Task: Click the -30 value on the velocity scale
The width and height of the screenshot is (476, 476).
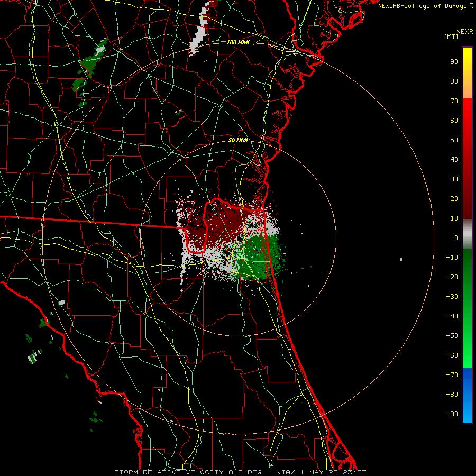Action: (452, 297)
